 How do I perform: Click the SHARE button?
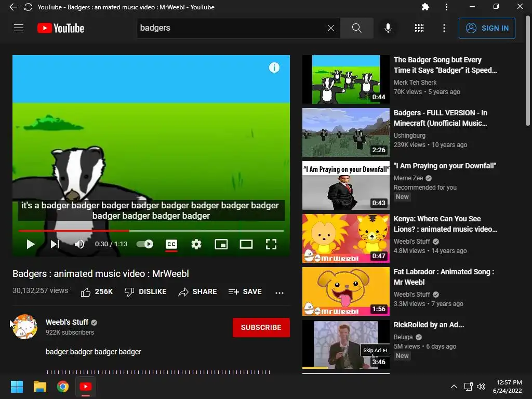click(x=197, y=292)
